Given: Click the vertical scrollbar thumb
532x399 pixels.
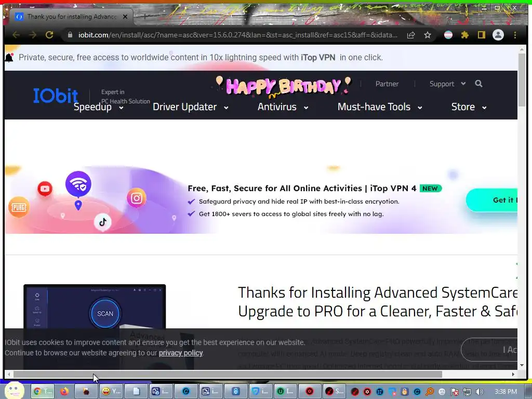Looking at the screenshot, I should [522, 79].
